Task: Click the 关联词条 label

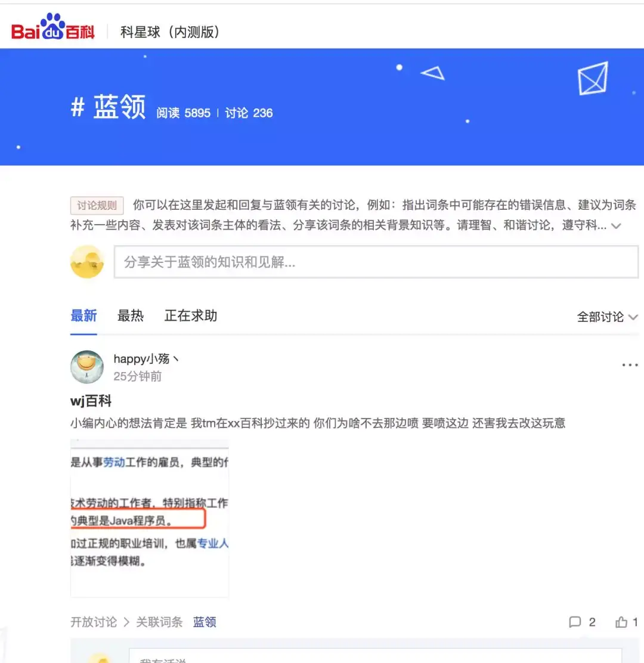Action: click(159, 622)
